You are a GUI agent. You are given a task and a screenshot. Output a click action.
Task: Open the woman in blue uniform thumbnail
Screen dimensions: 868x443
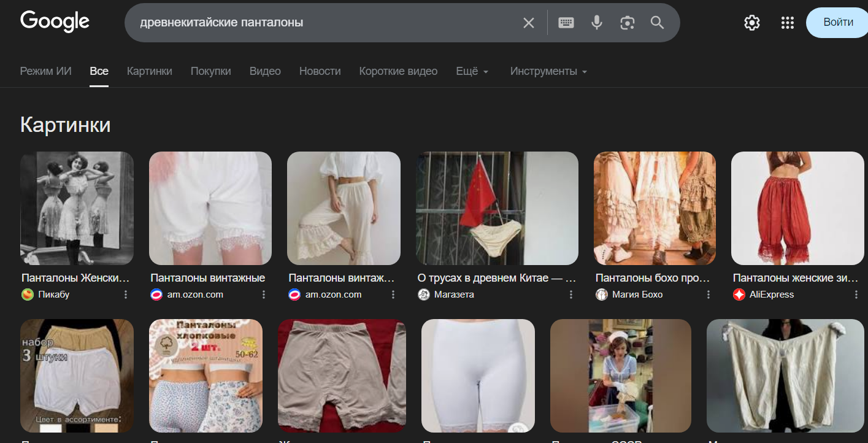pos(621,376)
